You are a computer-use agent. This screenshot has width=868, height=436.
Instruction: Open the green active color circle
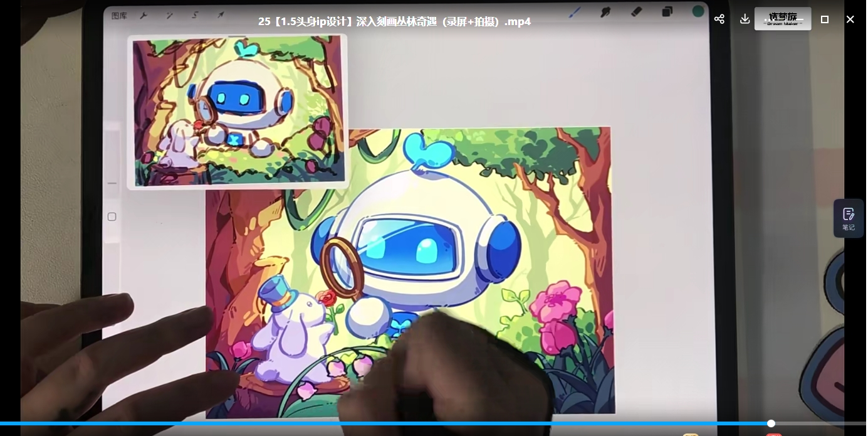(698, 11)
